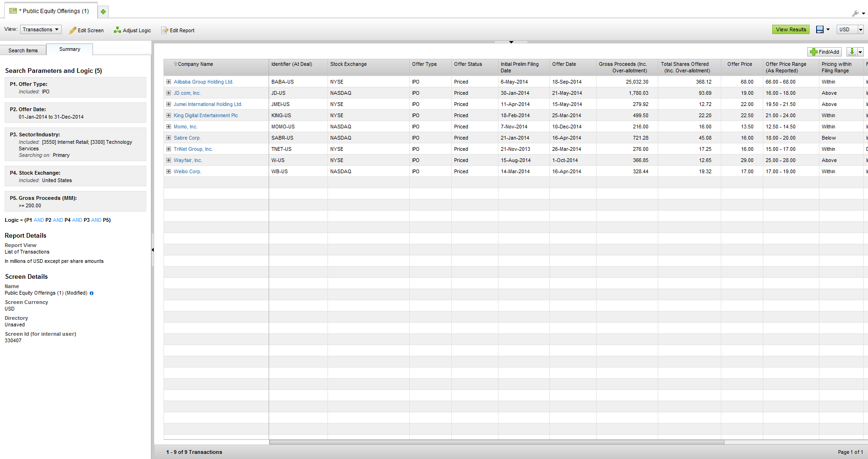Image resolution: width=868 pixels, height=459 pixels.
Task: Switch to the Search Items tab
Action: (x=23, y=50)
